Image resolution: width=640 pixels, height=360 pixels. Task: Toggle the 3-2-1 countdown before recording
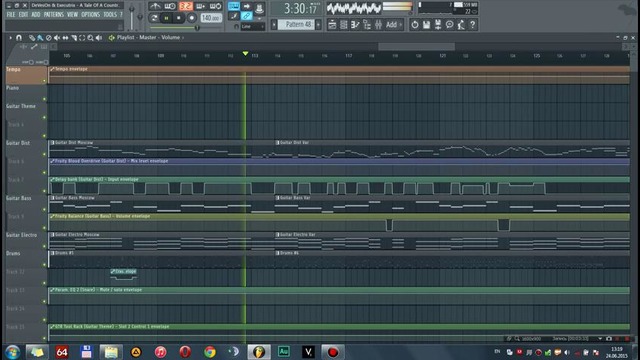186,6
